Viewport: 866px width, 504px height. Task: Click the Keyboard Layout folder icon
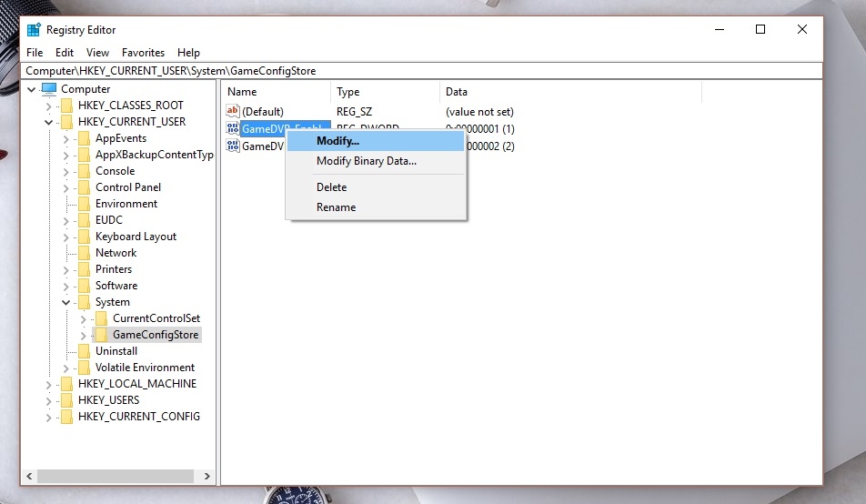click(84, 237)
